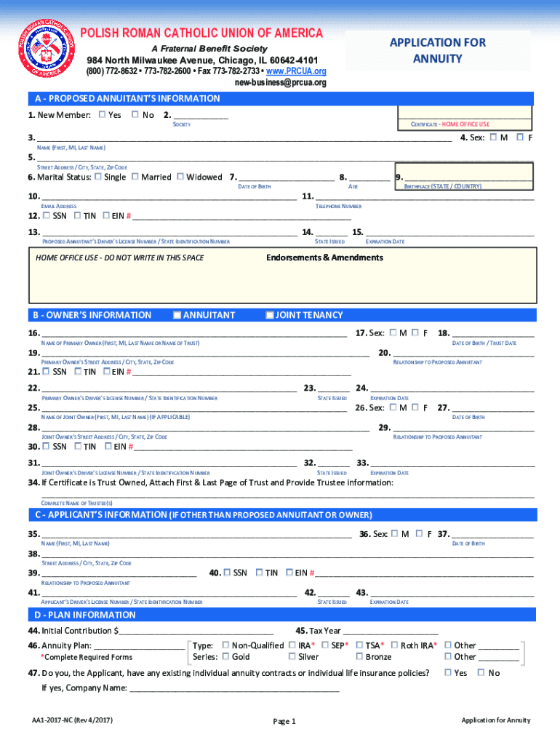Click the Tax Year input field

point(390,631)
